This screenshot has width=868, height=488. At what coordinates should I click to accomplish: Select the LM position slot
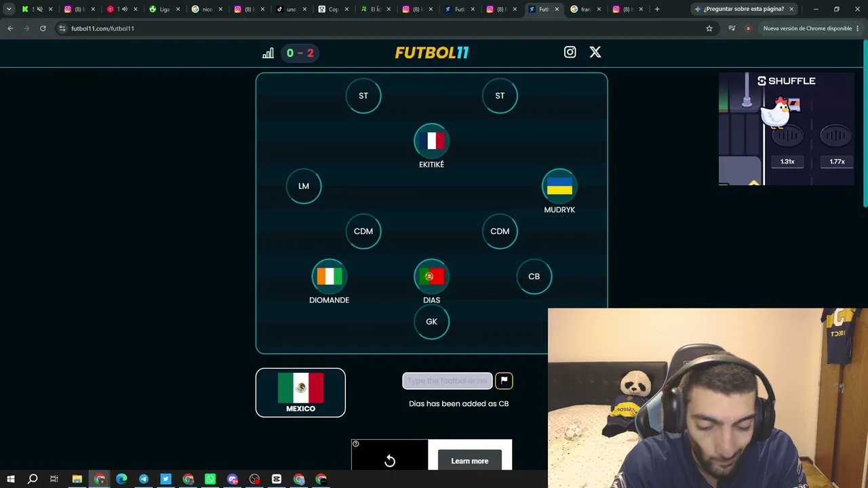tap(304, 186)
